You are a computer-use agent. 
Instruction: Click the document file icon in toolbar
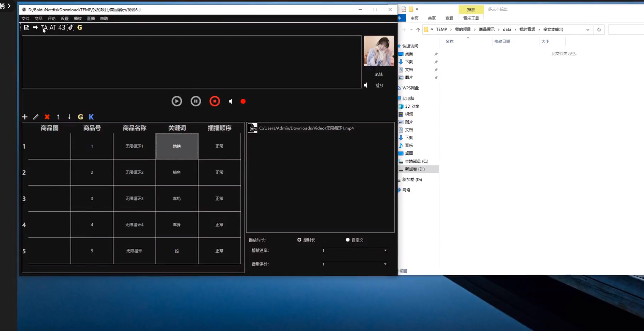(x=26, y=28)
